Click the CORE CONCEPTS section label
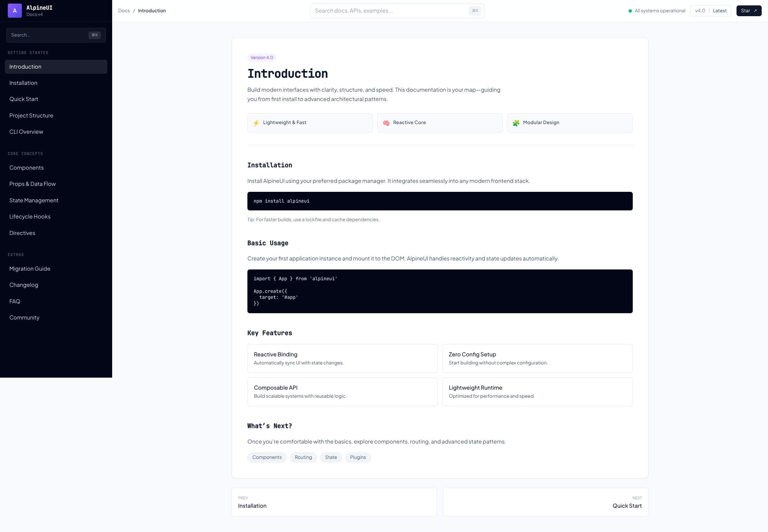Viewport: 768px width, 532px height. pyautogui.click(x=25, y=154)
